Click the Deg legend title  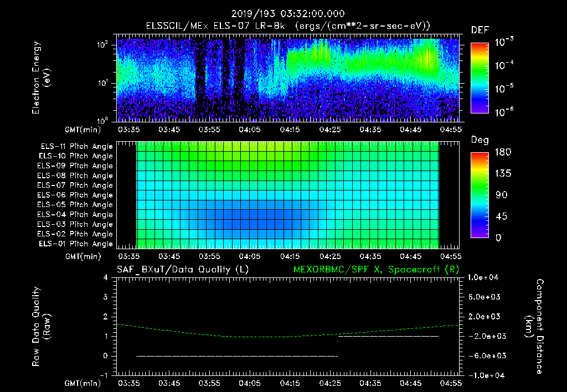coord(480,140)
